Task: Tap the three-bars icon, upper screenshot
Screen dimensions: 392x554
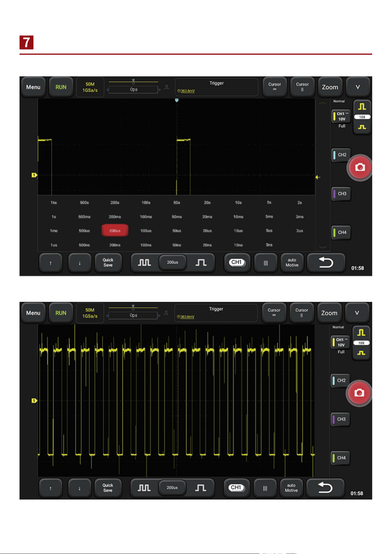Action: point(266,263)
